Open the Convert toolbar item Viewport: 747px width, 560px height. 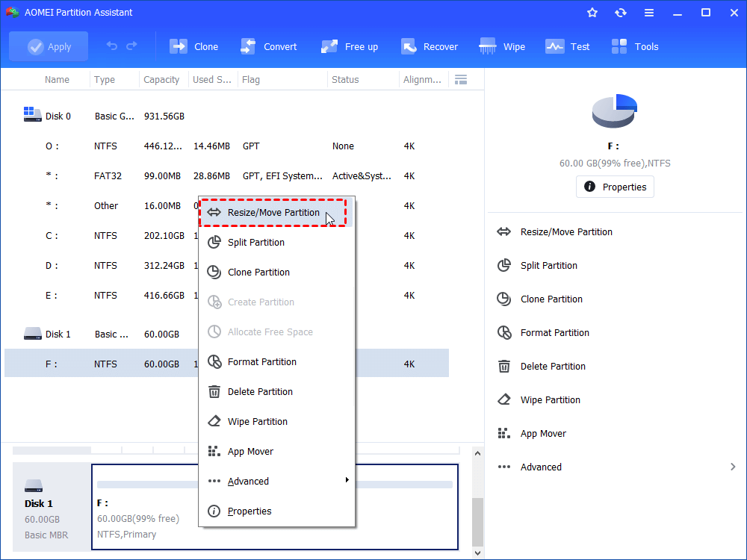pyautogui.click(x=268, y=46)
